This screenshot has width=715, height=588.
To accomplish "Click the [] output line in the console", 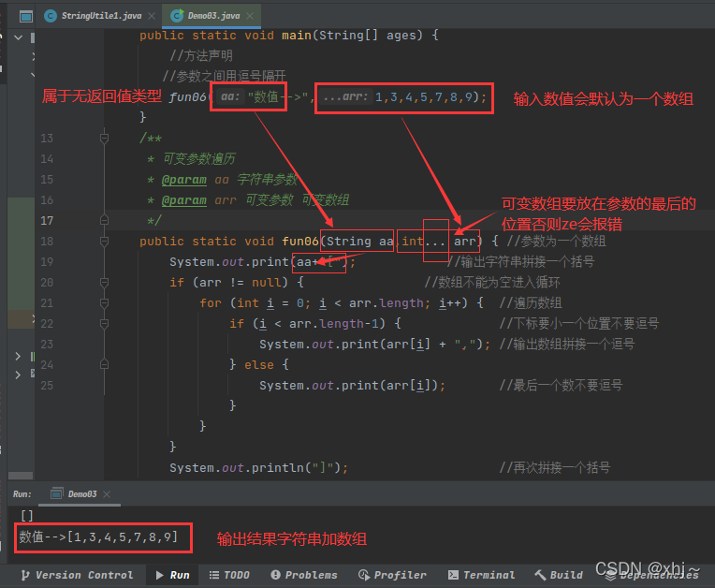I will [27, 516].
